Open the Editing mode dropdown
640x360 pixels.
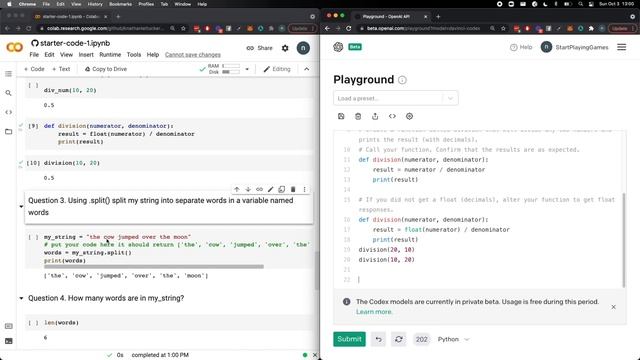277,69
